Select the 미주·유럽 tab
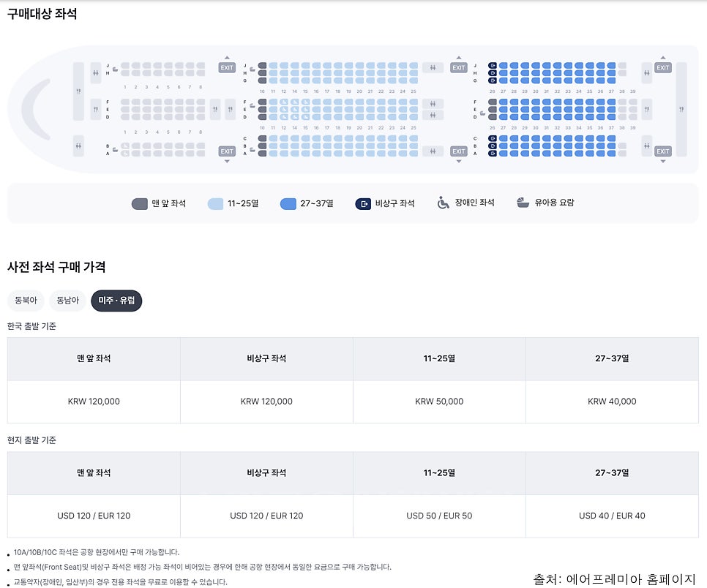The height and width of the screenshot is (588, 707). click(x=116, y=301)
